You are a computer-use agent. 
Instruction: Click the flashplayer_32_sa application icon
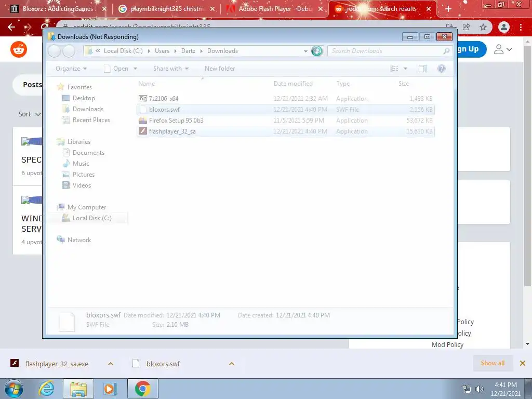pos(143,131)
